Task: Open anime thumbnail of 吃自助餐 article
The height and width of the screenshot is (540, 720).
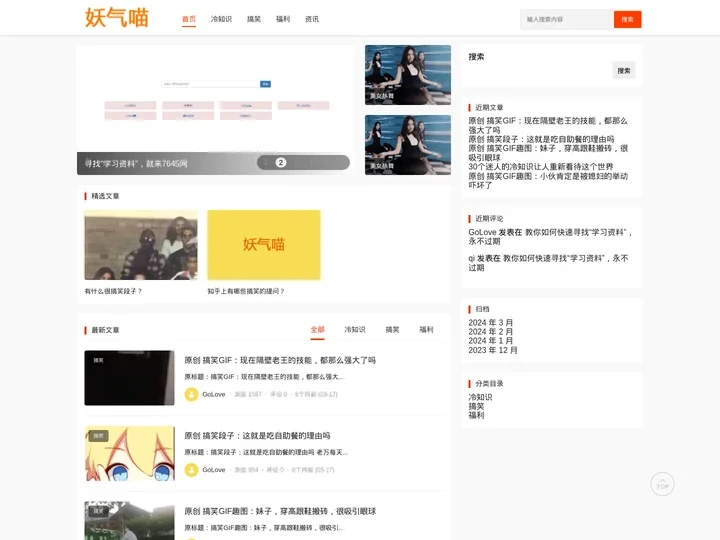Action: click(x=129, y=453)
